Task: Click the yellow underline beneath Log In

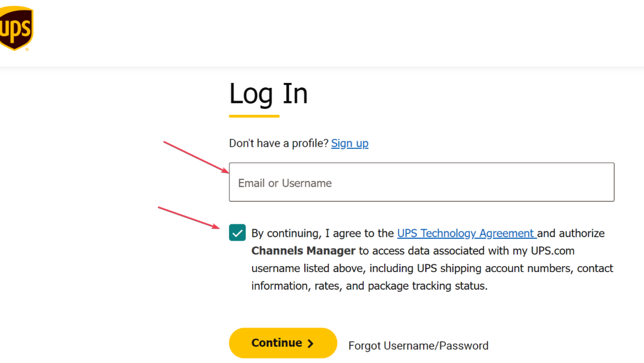Action: [253, 116]
